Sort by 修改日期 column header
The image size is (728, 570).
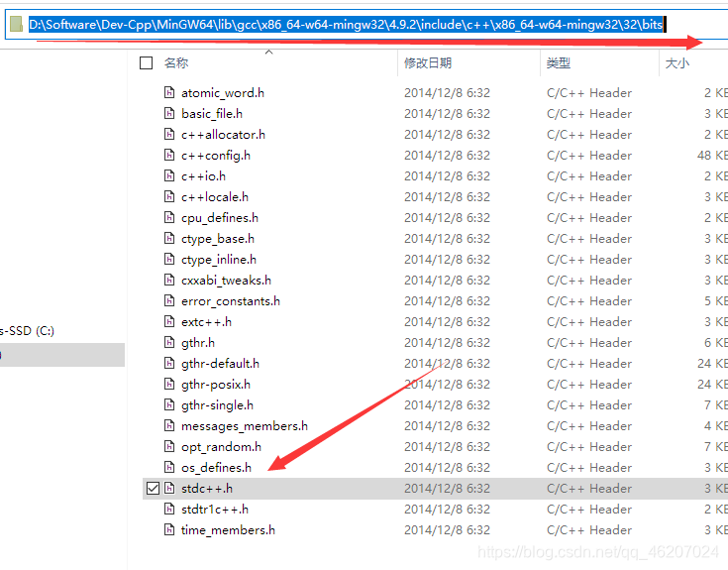(428, 62)
